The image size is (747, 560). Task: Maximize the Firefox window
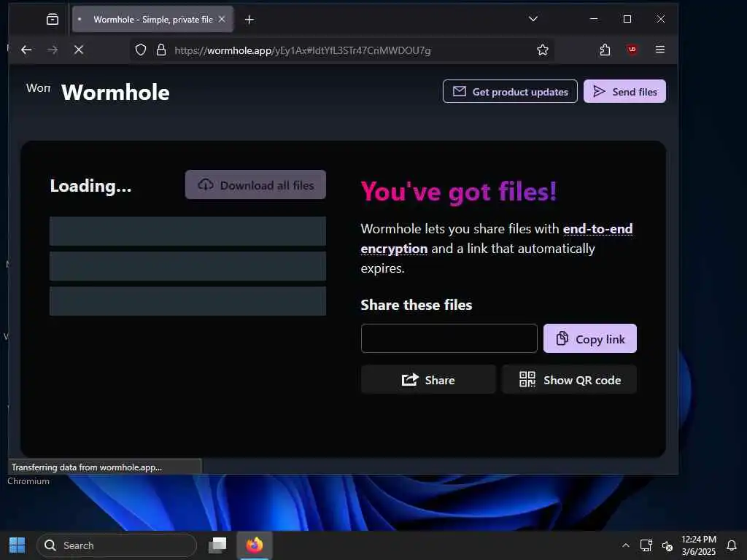[627, 19]
